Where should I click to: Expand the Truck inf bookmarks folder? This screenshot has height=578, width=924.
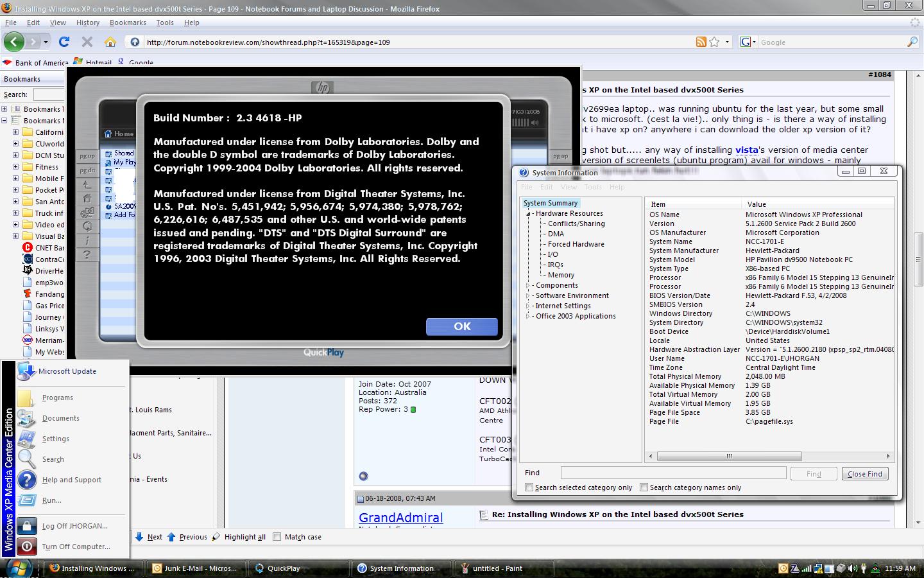[x=15, y=213]
